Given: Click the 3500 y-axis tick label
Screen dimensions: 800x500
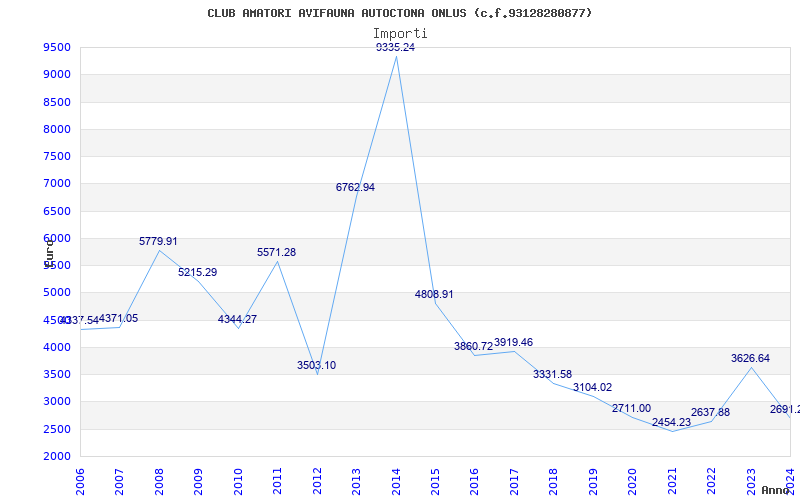Looking at the screenshot, I should [x=57, y=374].
